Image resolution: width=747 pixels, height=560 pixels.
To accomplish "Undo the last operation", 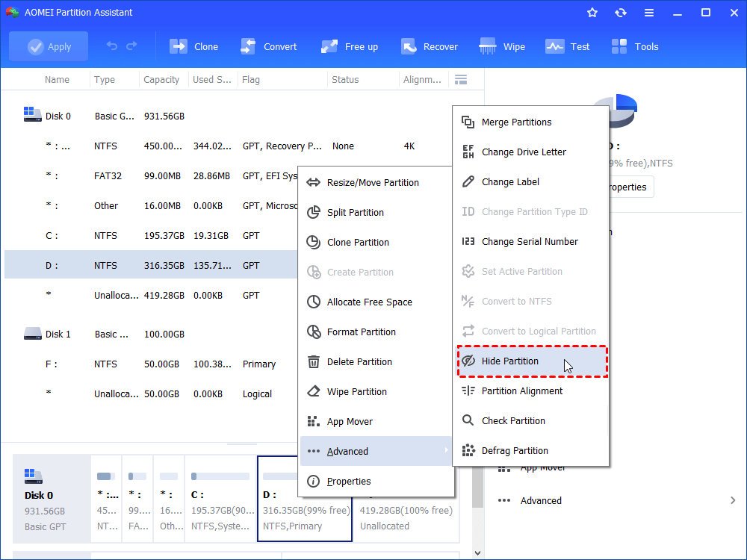I will click(112, 46).
